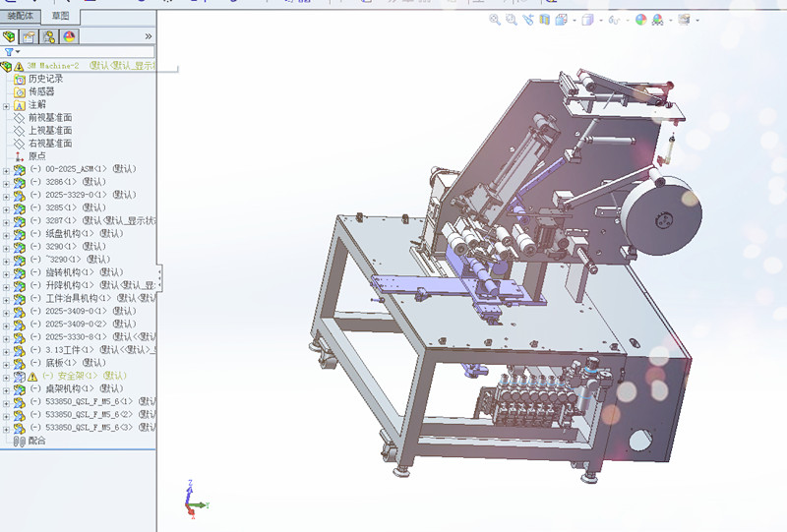Open the DisplayManager color ball tab

(69, 36)
